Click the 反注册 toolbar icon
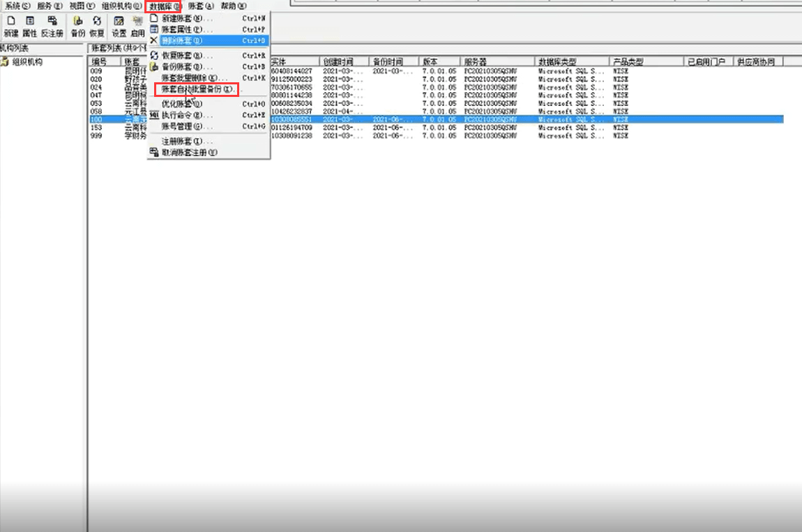The width and height of the screenshot is (802, 532). tap(52, 26)
